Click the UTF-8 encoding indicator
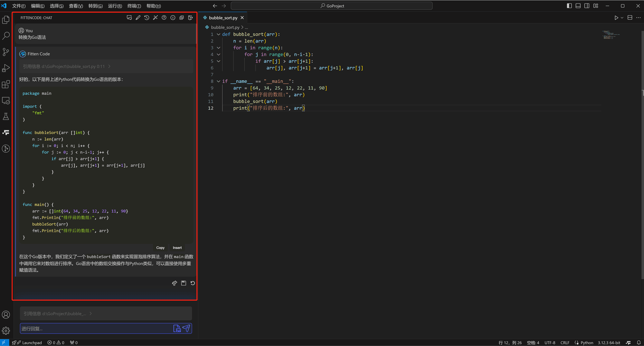The height and width of the screenshot is (346, 644). point(550,342)
